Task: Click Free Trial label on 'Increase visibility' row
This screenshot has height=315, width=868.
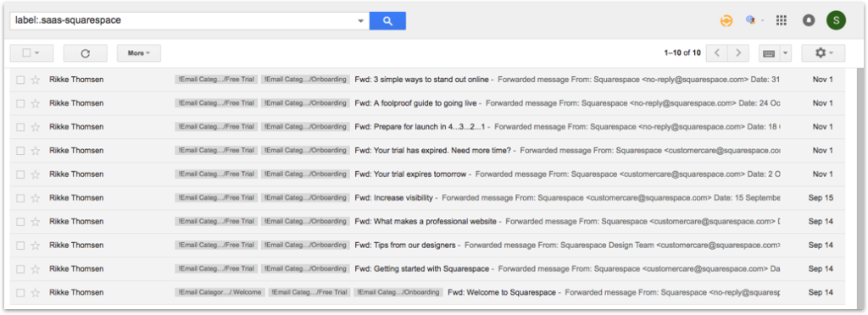Action: pyautogui.click(x=216, y=198)
